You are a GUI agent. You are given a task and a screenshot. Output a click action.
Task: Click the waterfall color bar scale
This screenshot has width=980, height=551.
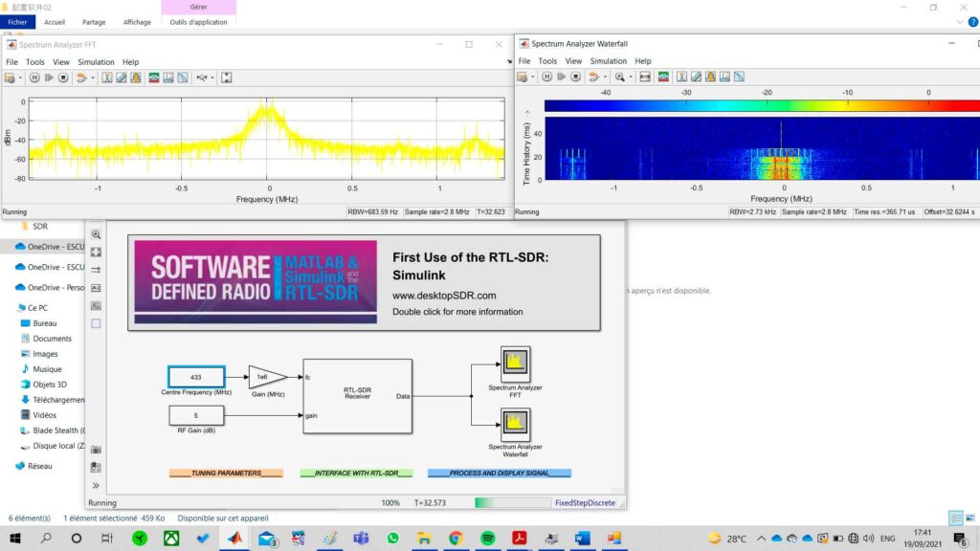(762, 106)
